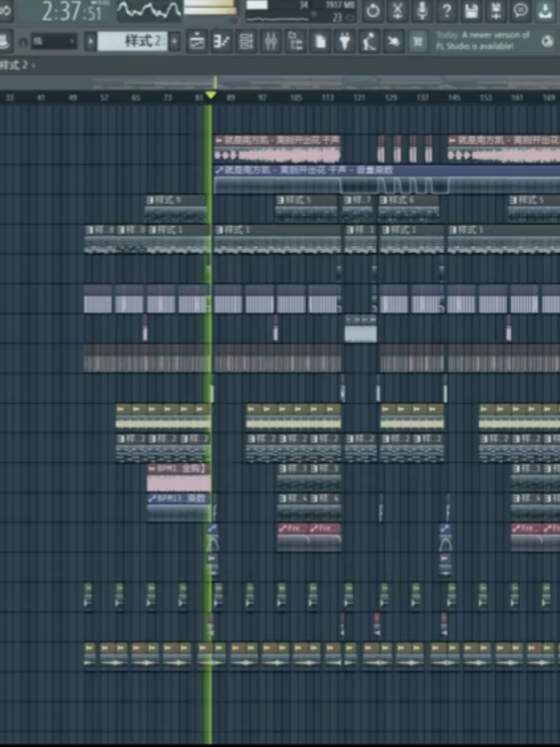Click the output peak meter bars

coord(210,8)
